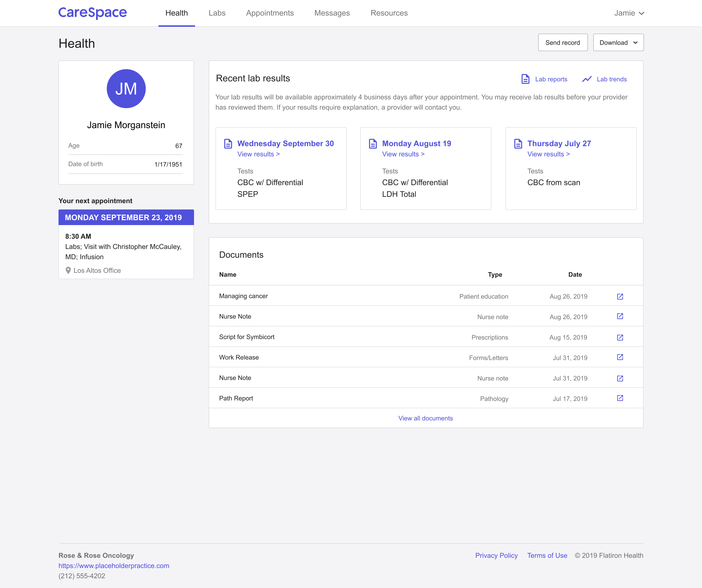Viewport: 702px width, 588px height.
Task: Switch to the Health tab
Action: [176, 13]
